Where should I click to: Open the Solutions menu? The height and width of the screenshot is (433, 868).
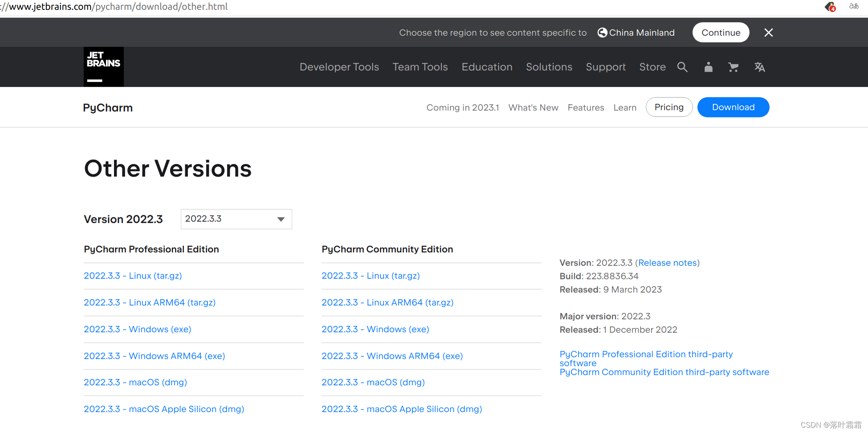pos(549,67)
